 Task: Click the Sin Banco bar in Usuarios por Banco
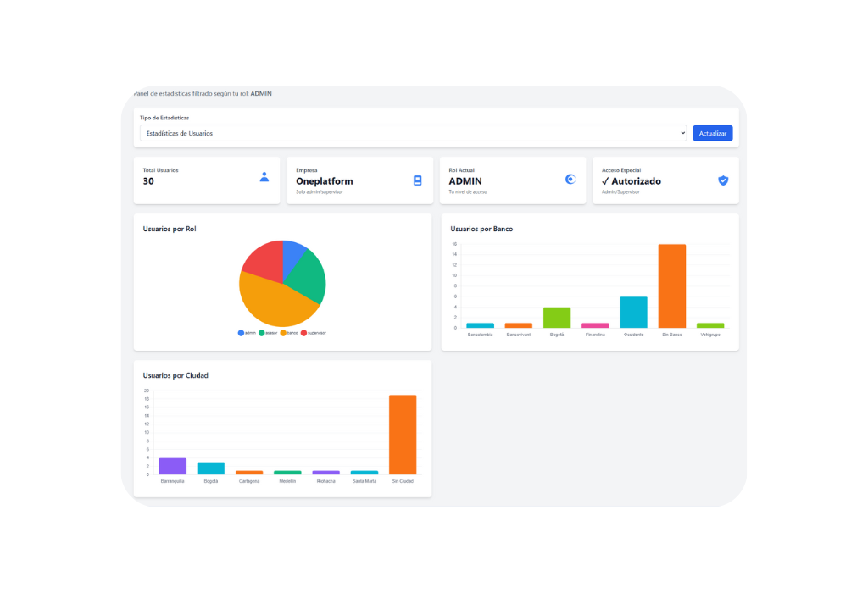click(671, 285)
